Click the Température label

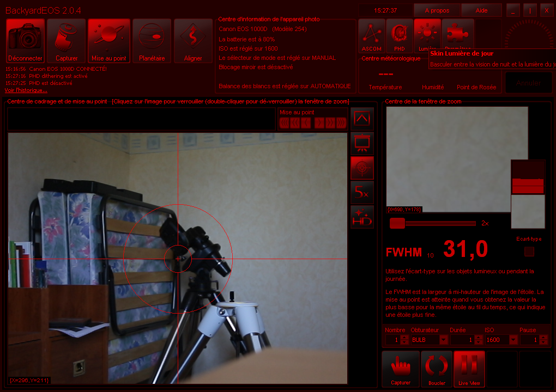(385, 87)
